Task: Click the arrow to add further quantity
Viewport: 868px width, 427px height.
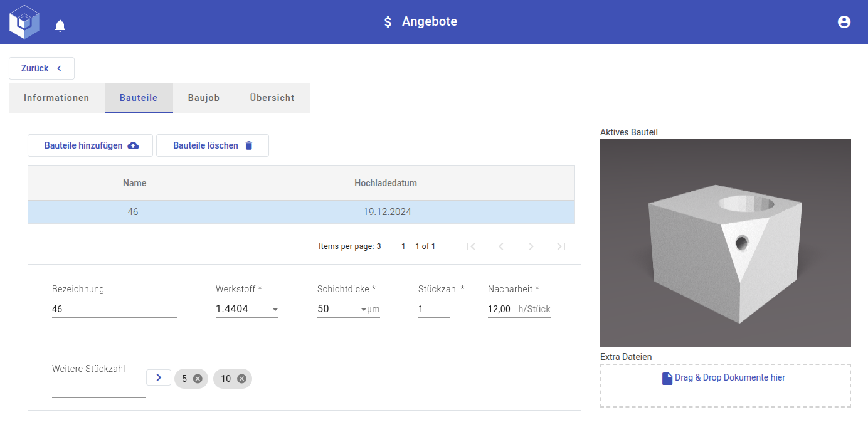Action: tap(159, 377)
